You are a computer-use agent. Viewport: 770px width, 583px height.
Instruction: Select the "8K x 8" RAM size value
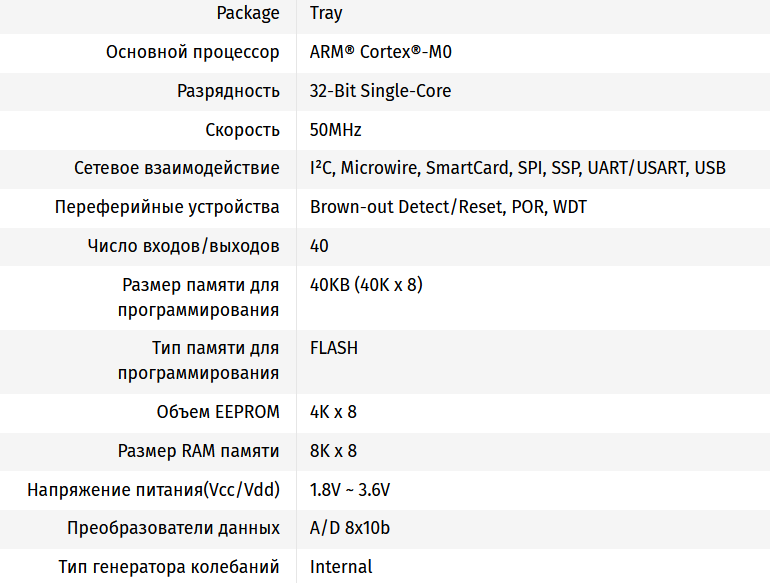pyautogui.click(x=333, y=451)
